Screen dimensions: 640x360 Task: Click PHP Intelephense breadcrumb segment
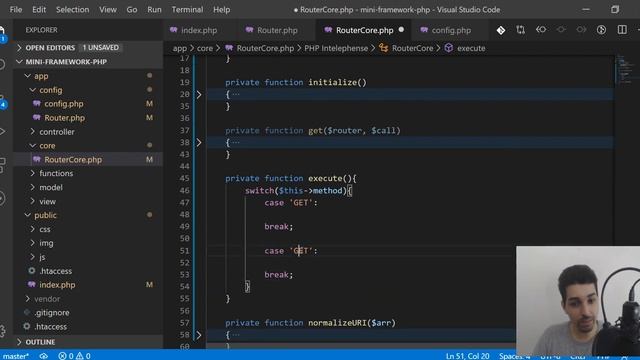point(336,48)
